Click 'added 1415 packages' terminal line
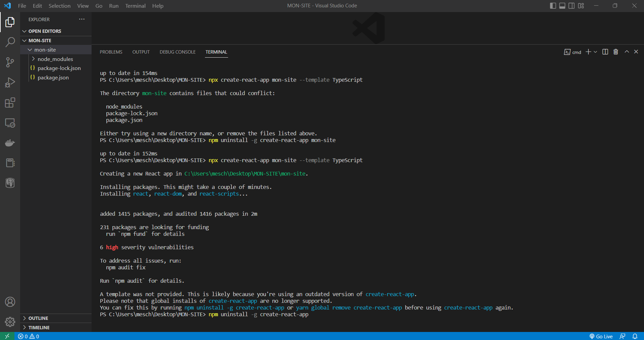This screenshot has height=340, width=644. click(x=178, y=214)
